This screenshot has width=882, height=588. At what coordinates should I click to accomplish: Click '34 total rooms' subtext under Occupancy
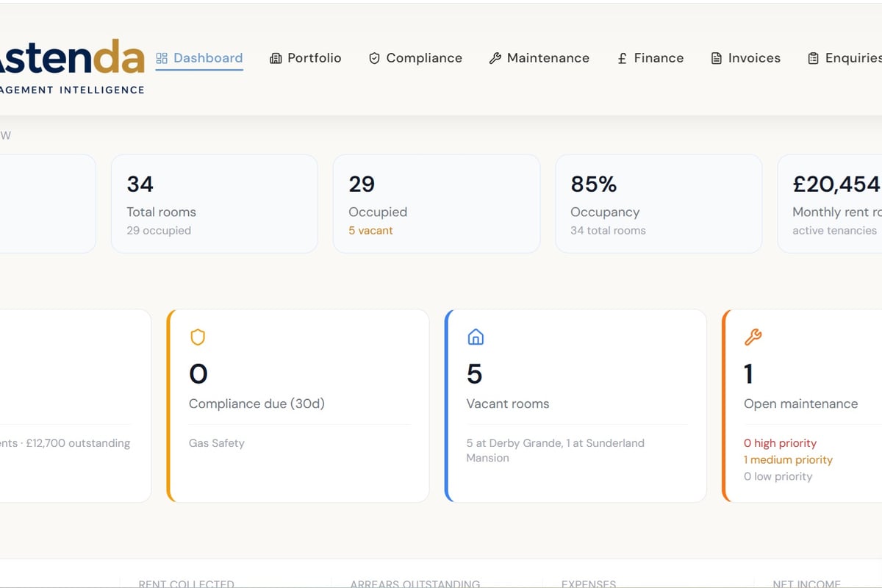point(608,231)
